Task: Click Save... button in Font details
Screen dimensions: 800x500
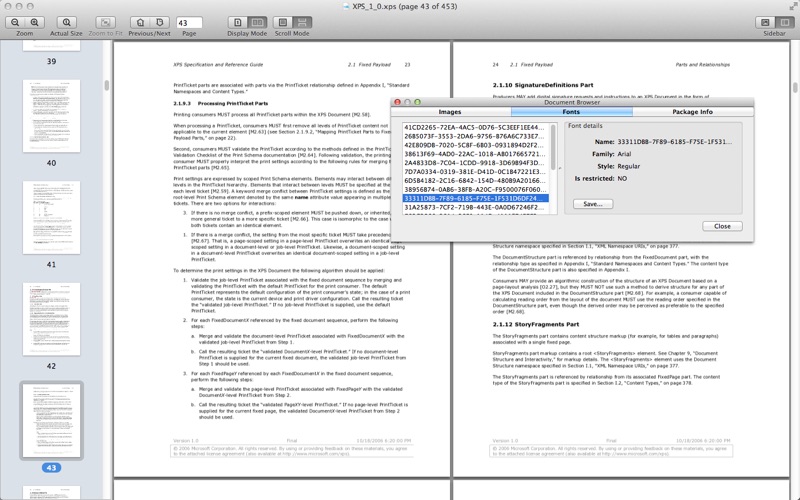Action: point(593,204)
